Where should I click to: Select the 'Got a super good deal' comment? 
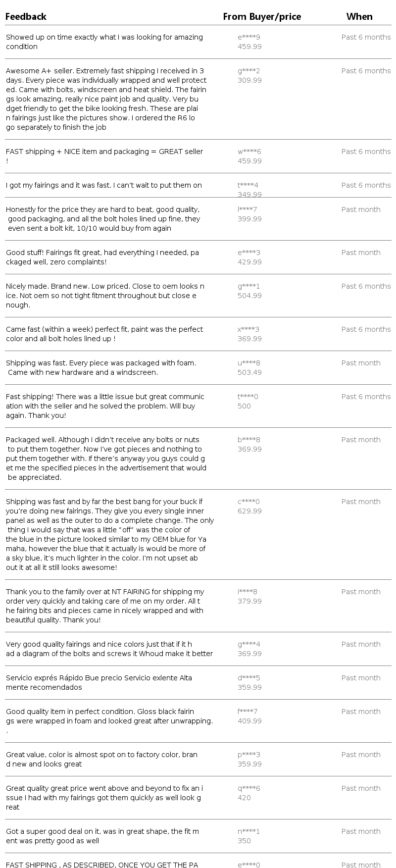click(x=102, y=836)
